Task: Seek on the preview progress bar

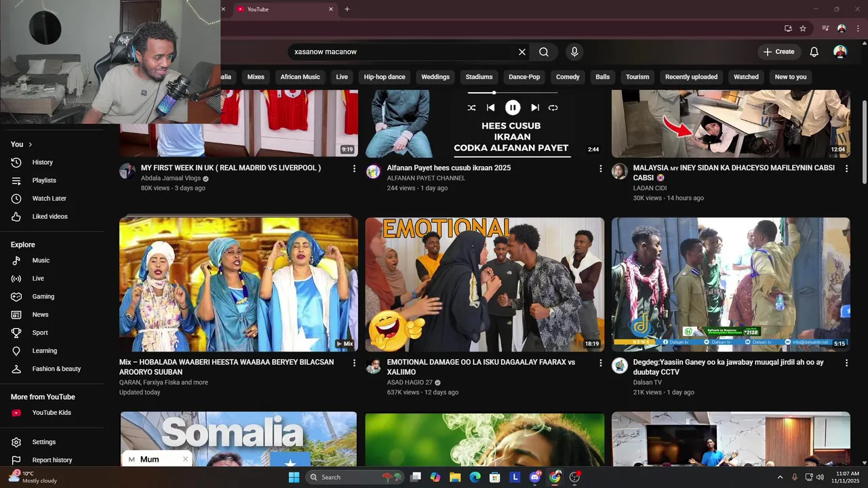Action: (513, 92)
